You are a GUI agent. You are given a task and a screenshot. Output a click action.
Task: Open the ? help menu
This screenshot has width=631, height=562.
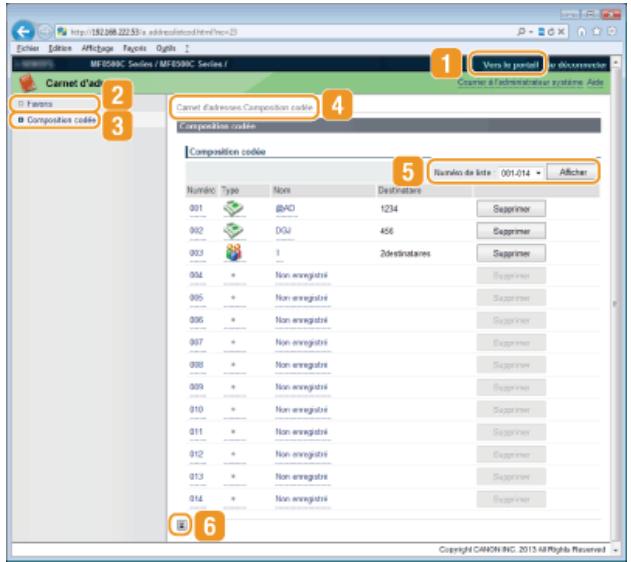pyautogui.click(x=187, y=48)
